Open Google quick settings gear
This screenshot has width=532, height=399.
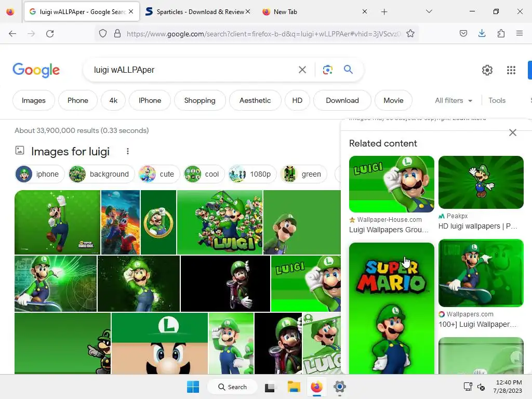(x=487, y=70)
